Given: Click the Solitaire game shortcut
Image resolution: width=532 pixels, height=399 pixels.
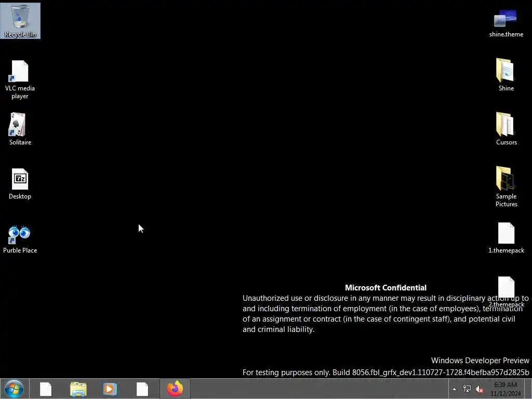Looking at the screenshot, I should 20,129.
